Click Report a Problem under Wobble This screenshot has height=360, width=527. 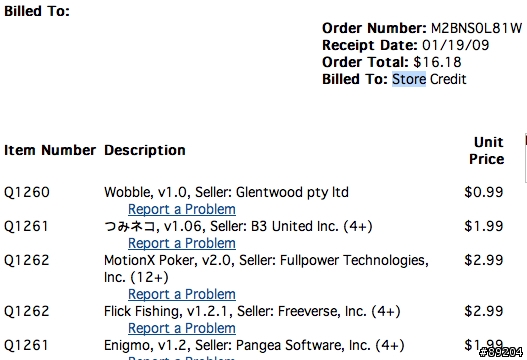[x=182, y=209]
